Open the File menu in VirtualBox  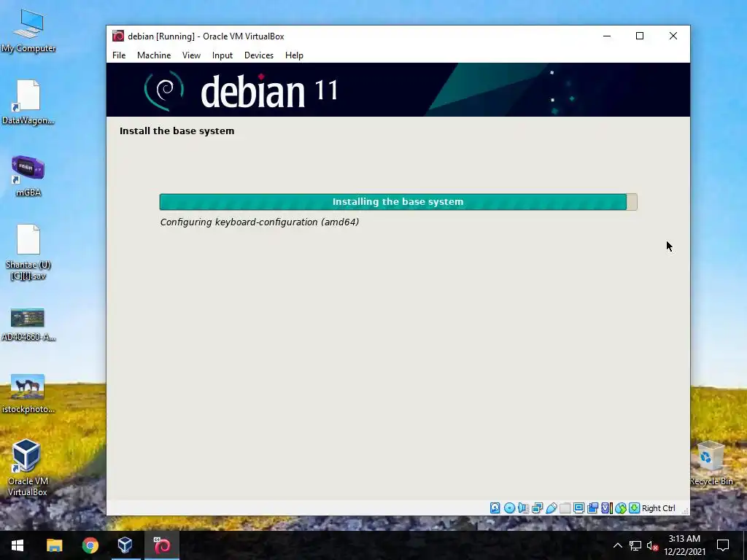pos(119,55)
